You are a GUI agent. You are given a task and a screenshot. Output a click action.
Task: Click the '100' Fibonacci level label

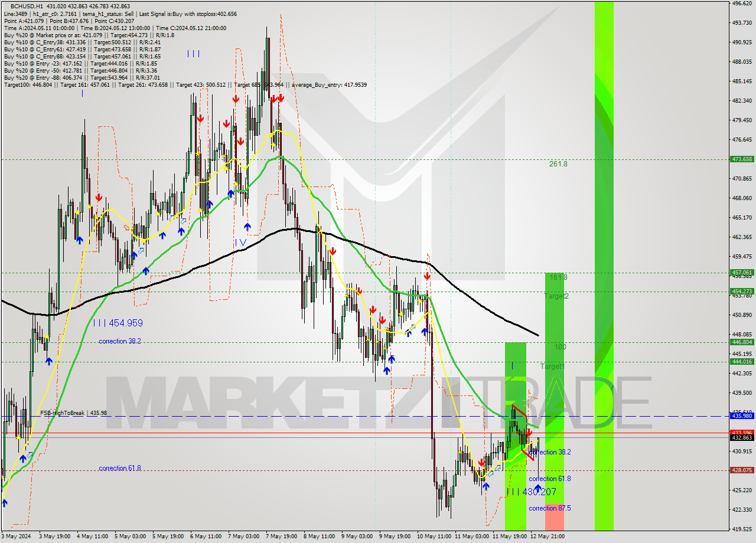560,347
